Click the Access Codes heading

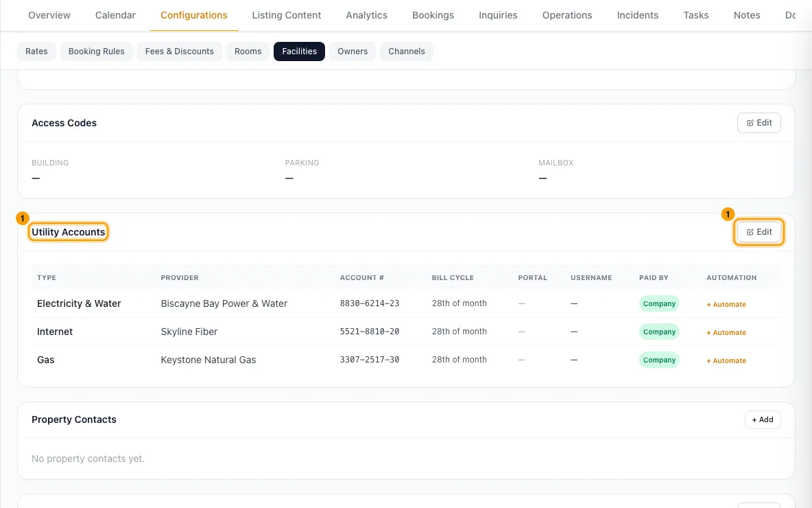[x=64, y=123]
